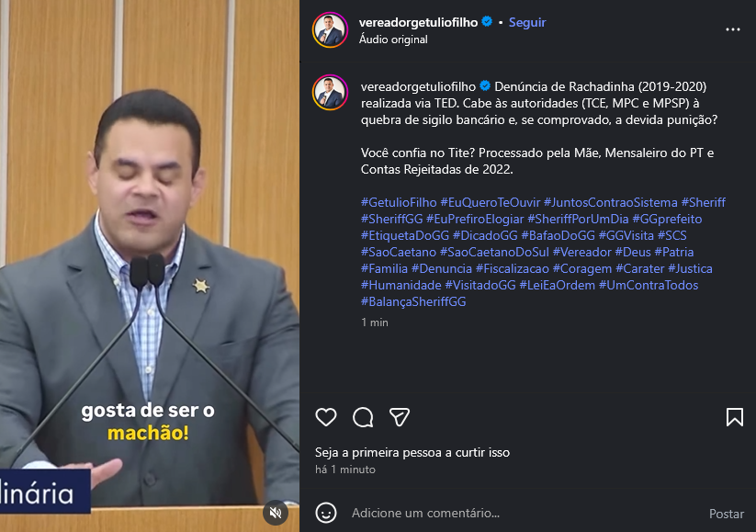This screenshot has width=756, height=532.
Task: Open #SaoCaetanoDoSul hashtag
Action: coord(494,253)
